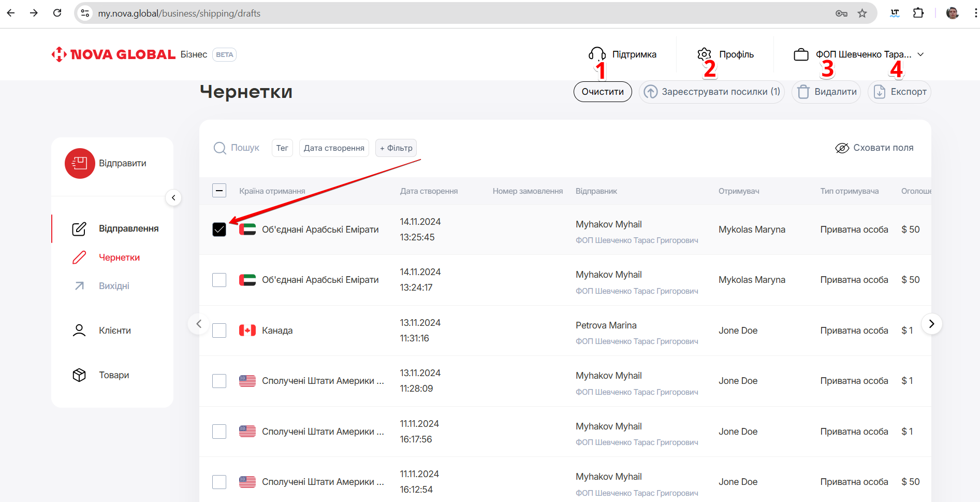The width and height of the screenshot is (980, 502).
Task: Collapse the left sidebar chevron
Action: (173, 197)
